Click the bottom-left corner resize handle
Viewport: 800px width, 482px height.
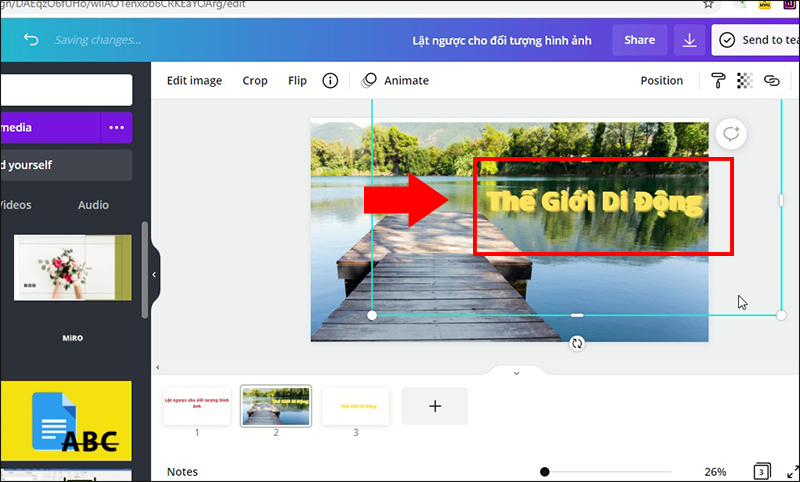coord(372,316)
